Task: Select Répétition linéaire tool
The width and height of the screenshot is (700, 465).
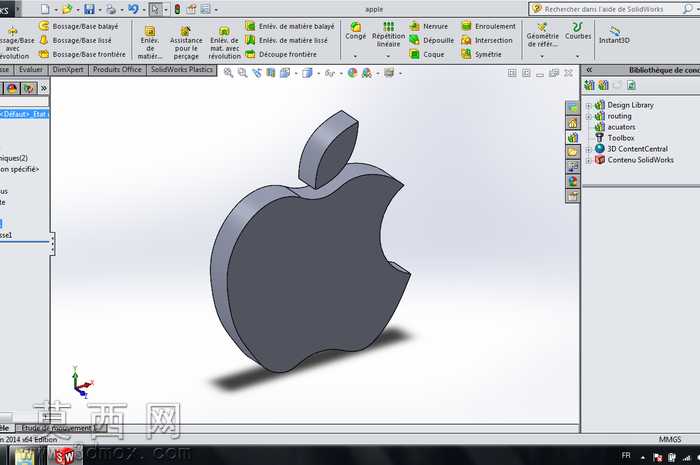Action: (x=388, y=34)
